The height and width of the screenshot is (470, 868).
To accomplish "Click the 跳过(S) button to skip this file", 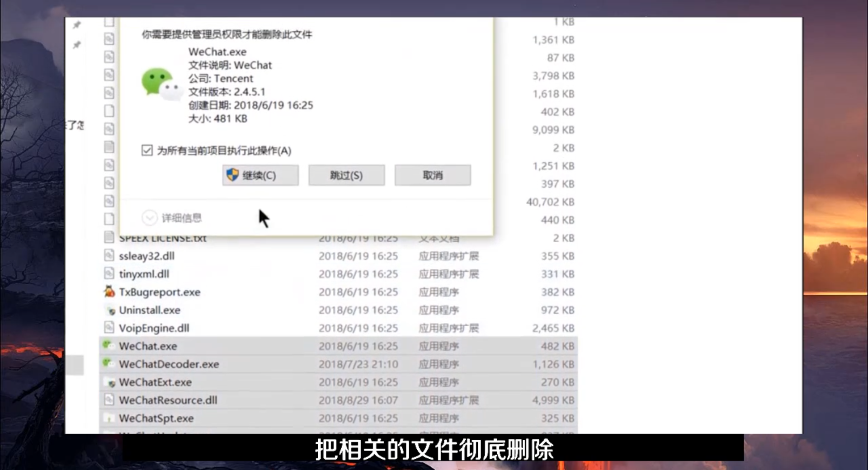I will click(x=346, y=175).
